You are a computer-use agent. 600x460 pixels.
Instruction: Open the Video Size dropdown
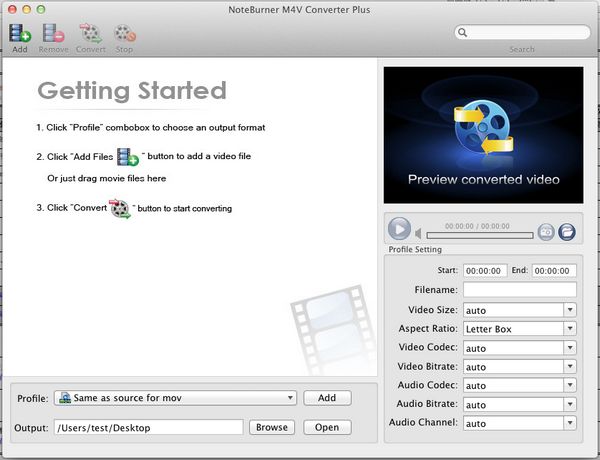pyautogui.click(x=520, y=310)
